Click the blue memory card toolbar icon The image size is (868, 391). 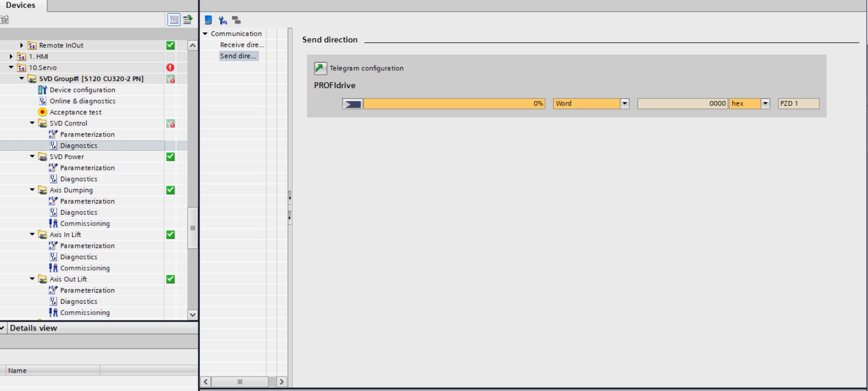click(209, 20)
